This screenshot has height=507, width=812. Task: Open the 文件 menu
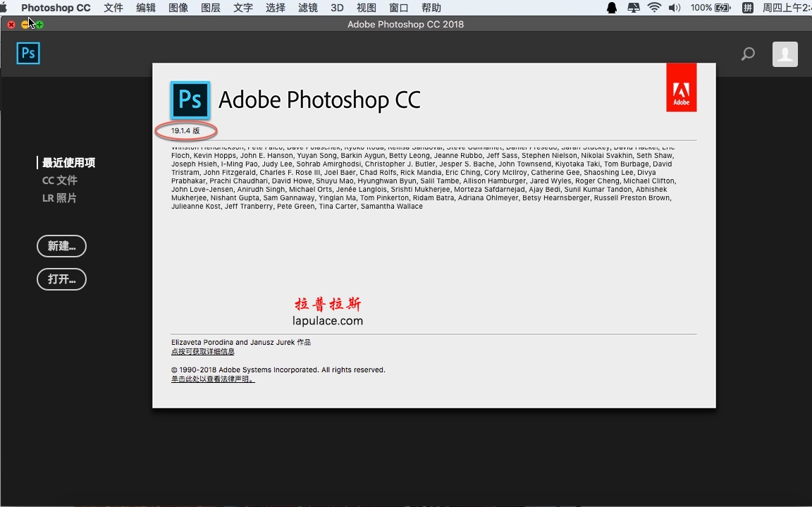113,8
